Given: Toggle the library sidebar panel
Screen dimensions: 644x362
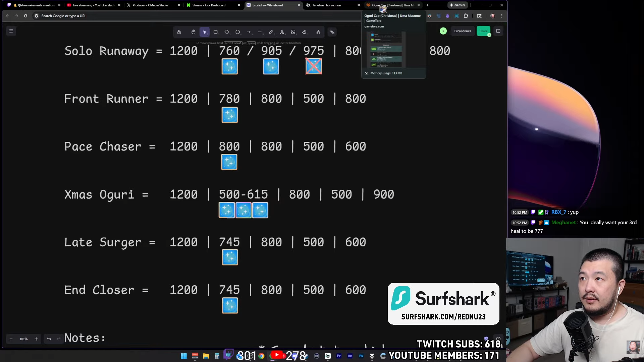Looking at the screenshot, I should 498,31.
